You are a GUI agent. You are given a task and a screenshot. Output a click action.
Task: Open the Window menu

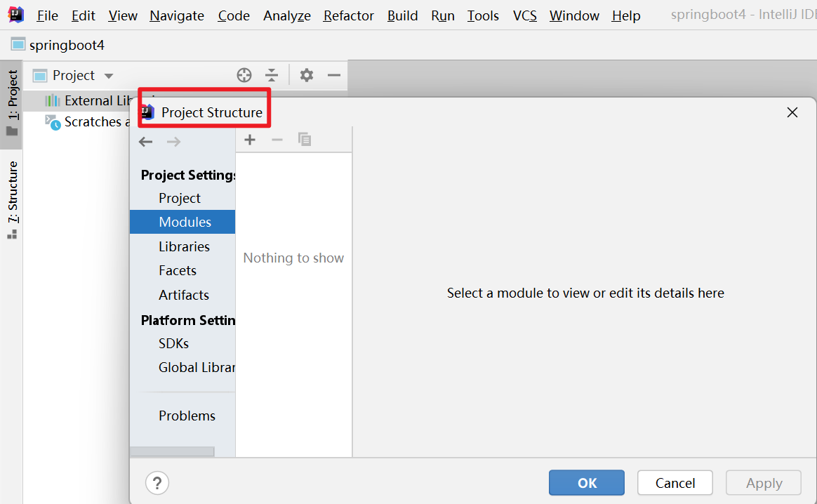coord(574,15)
